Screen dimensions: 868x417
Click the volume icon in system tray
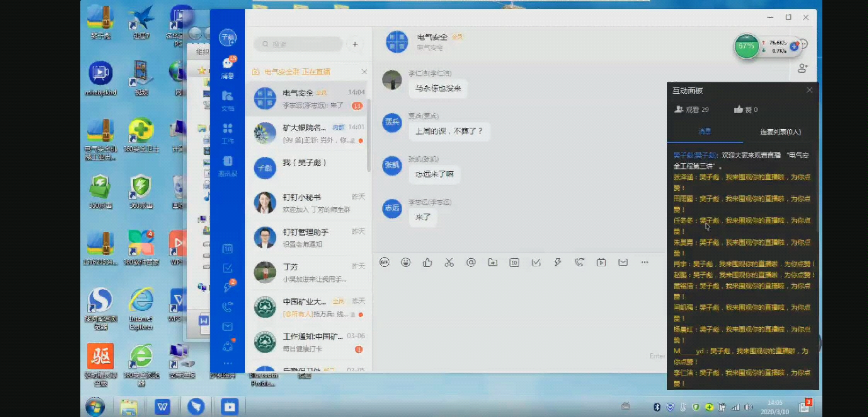tap(749, 407)
